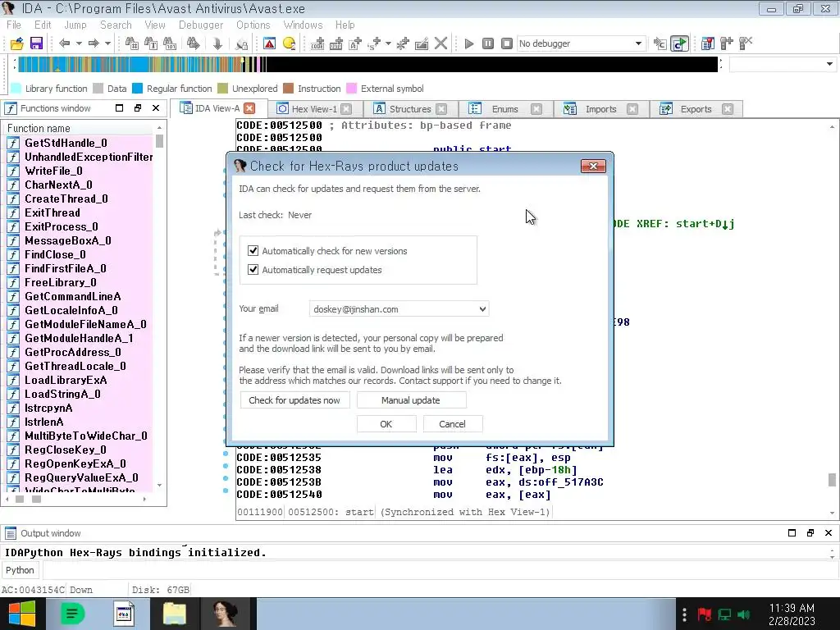Open the Jump menu
The image size is (840, 630).
tap(75, 25)
